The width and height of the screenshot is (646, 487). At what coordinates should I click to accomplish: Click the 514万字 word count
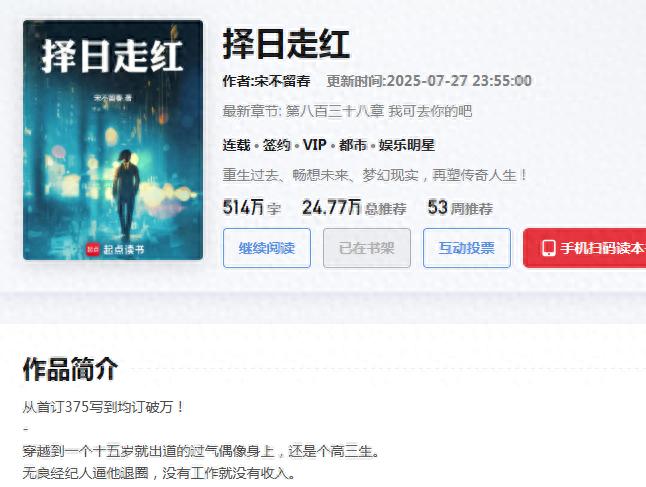point(252,207)
